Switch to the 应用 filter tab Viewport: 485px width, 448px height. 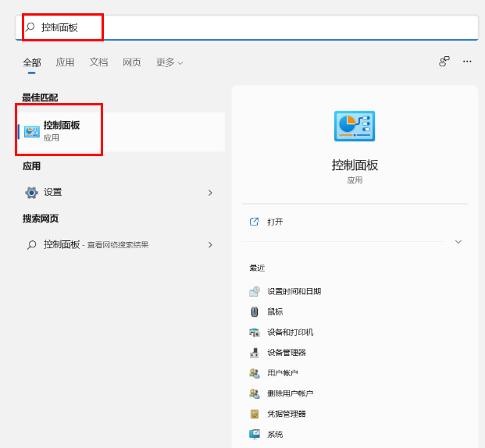coord(65,62)
